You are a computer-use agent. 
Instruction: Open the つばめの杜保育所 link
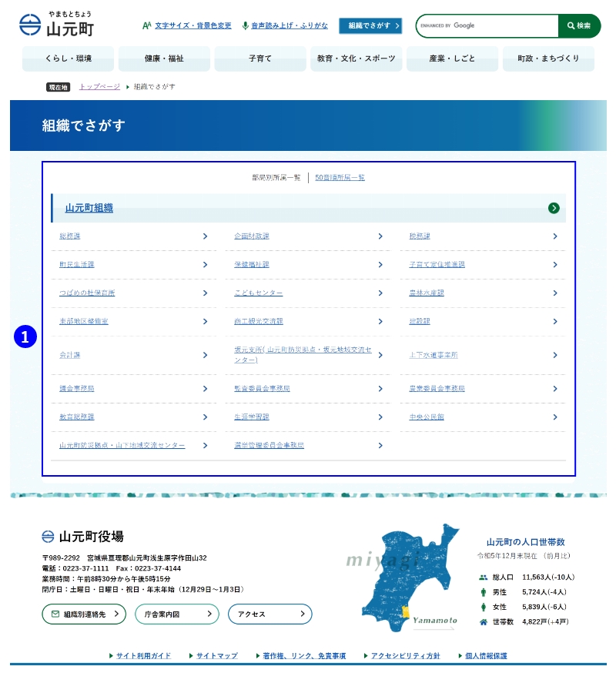87,293
